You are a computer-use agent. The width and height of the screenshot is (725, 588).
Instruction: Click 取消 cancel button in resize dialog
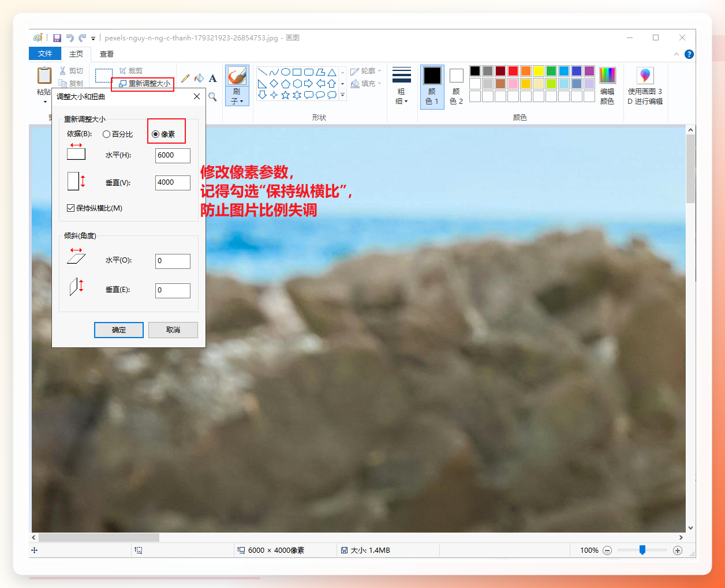pyautogui.click(x=173, y=330)
